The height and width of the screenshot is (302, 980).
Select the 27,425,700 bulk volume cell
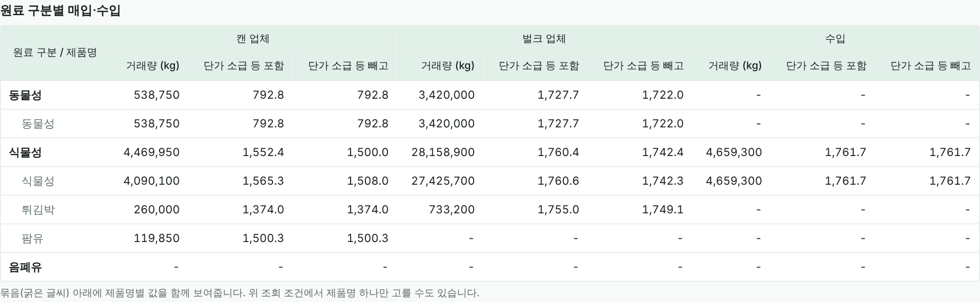tap(443, 181)
